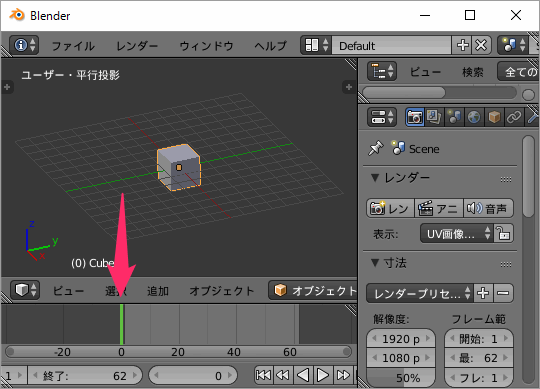Click the green current frame marker
Image resolution: width=540 pixels, height=389 pixels.
(x=122, y=324)
